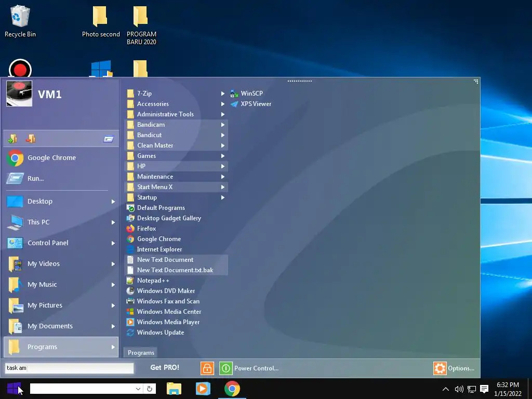
Task: Open the My Pictures submenu
Action: (61, 305)
